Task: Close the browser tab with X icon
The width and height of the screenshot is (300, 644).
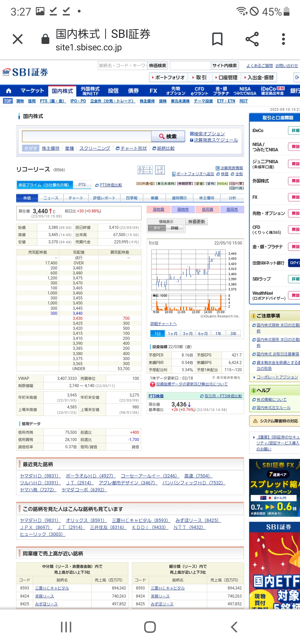Action: [x=18, y=39]
